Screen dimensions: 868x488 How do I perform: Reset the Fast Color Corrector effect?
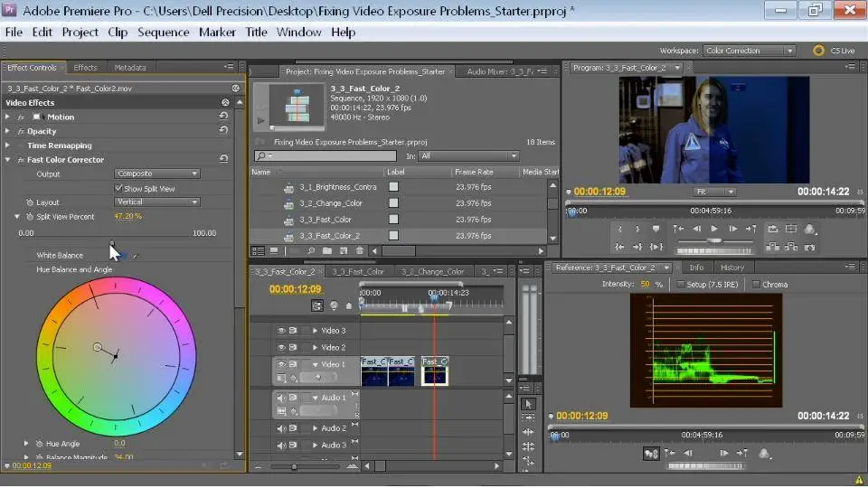click(x=223, y=159)
